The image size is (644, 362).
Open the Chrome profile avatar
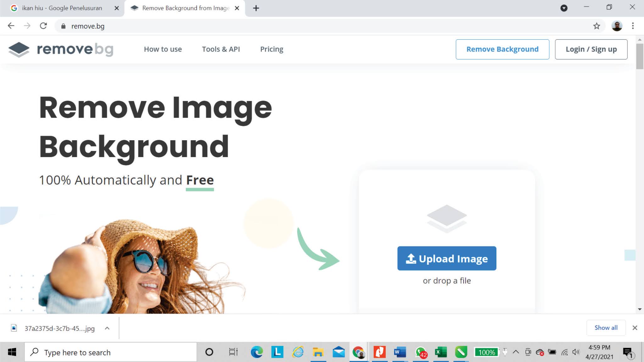coord(617,26)
